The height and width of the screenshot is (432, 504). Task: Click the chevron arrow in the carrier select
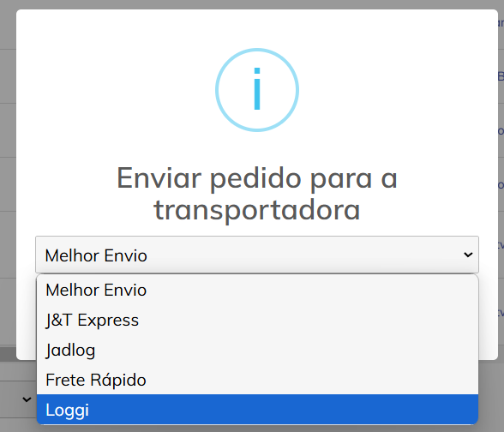pyautogui.click(x=468, y=255)
